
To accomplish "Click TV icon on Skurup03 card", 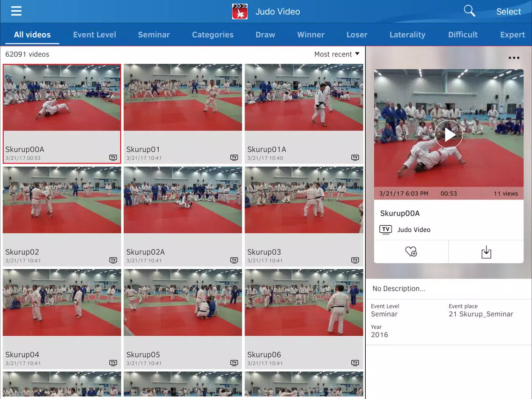I will pyautogui.click(x=355, y=260).
